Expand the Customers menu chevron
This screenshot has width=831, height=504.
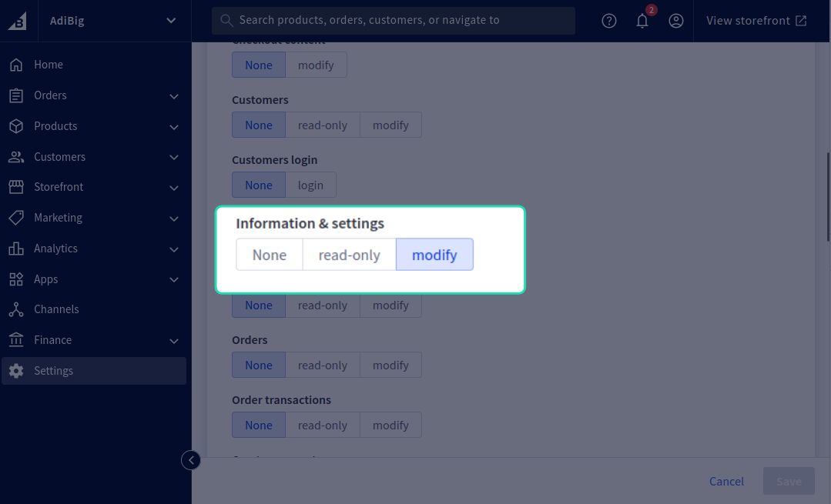tap(174, 157)
